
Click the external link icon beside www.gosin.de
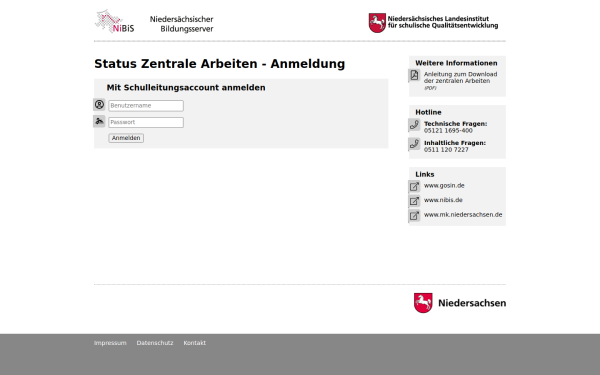414,187
